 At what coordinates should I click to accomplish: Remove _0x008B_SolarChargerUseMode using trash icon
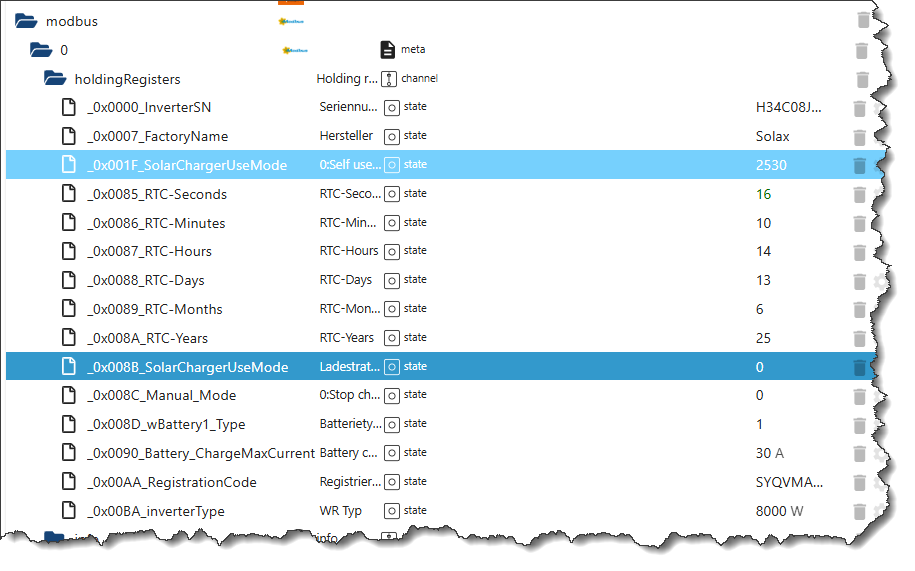[859, 368]
